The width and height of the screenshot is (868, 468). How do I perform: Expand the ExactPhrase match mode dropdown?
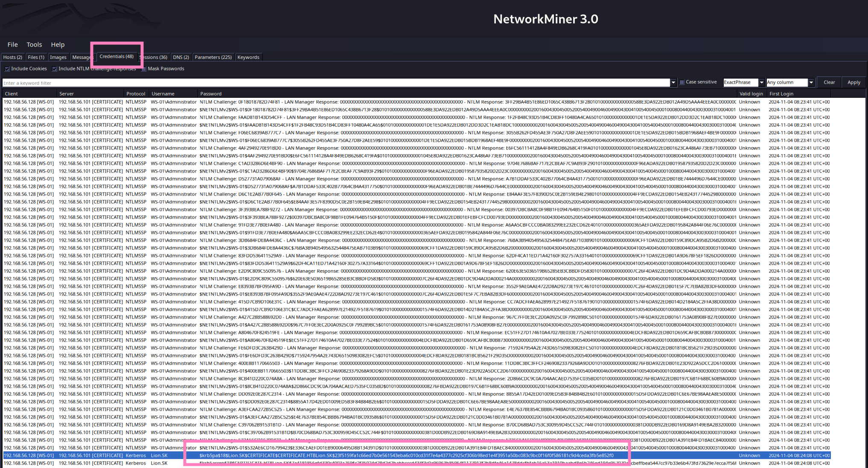(761, 82)
